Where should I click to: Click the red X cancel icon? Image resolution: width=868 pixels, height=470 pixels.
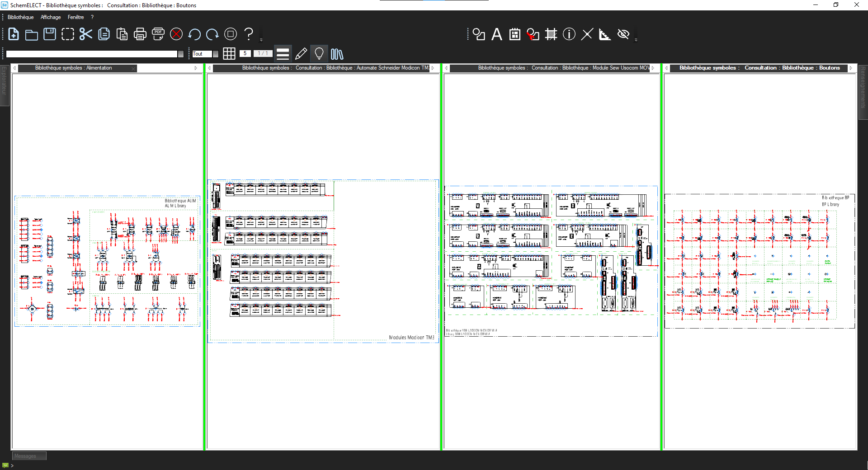[176, 34]
